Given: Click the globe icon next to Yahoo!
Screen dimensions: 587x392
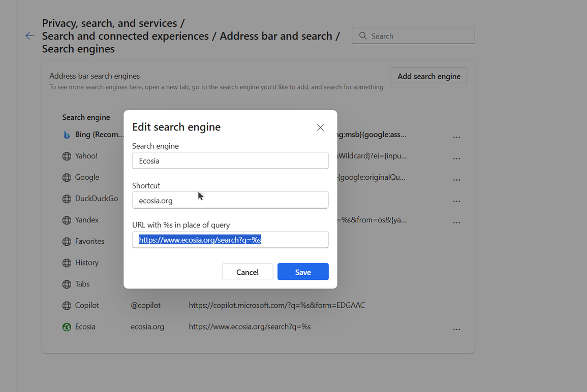Looking at the screenshot, I should point(67,156).
